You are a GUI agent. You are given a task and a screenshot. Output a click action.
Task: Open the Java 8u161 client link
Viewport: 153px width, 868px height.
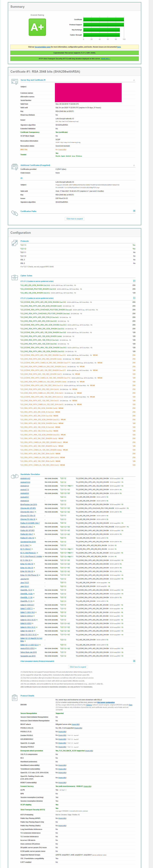coord(25,579)
